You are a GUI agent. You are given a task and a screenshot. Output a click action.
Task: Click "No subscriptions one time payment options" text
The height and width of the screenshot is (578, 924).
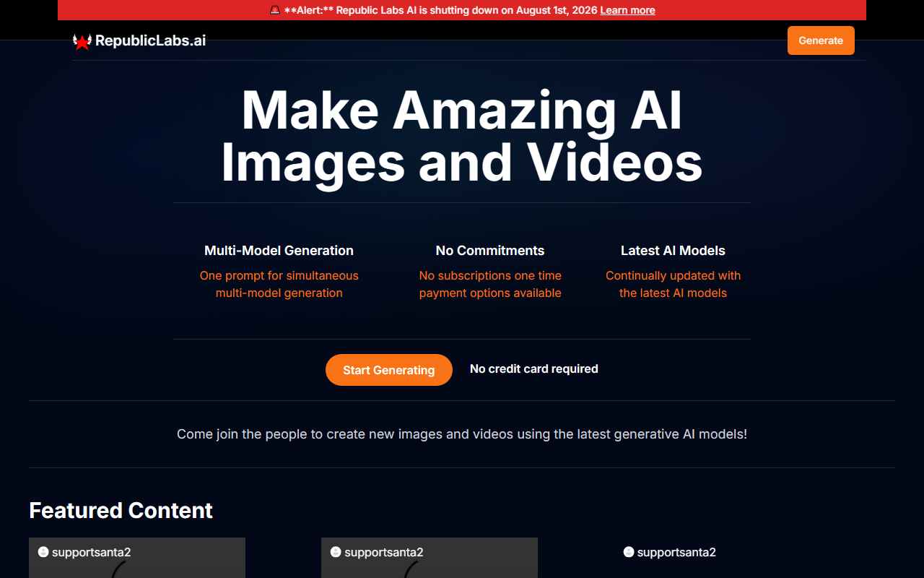tap(490, 284)
